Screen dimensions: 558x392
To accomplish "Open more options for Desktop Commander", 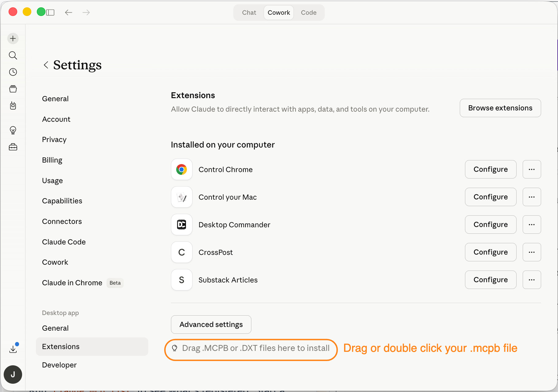I will (x=532, y=225).
